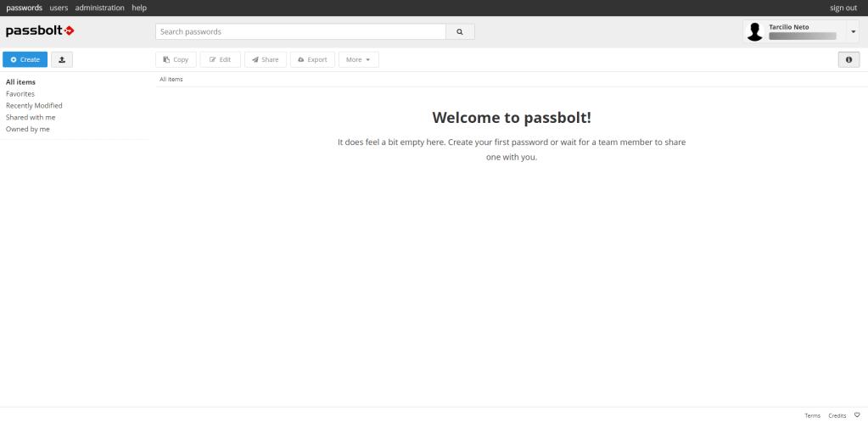Open the administration menu

click(x=99, y=8)
